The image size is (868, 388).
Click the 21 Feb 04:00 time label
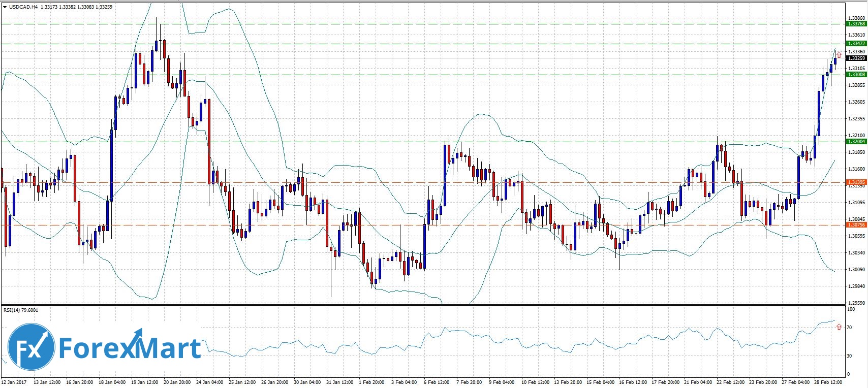coord(698,382)
